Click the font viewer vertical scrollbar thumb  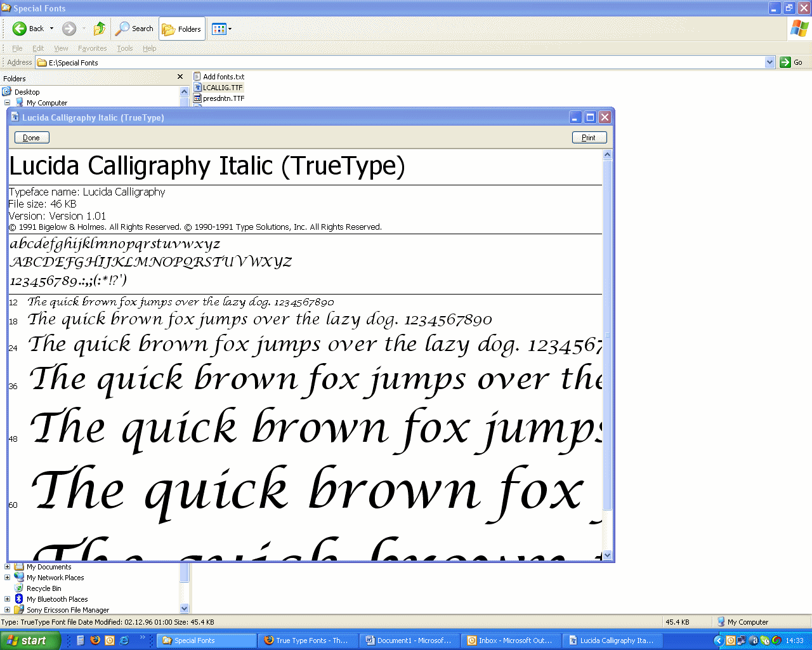(607, 335)
